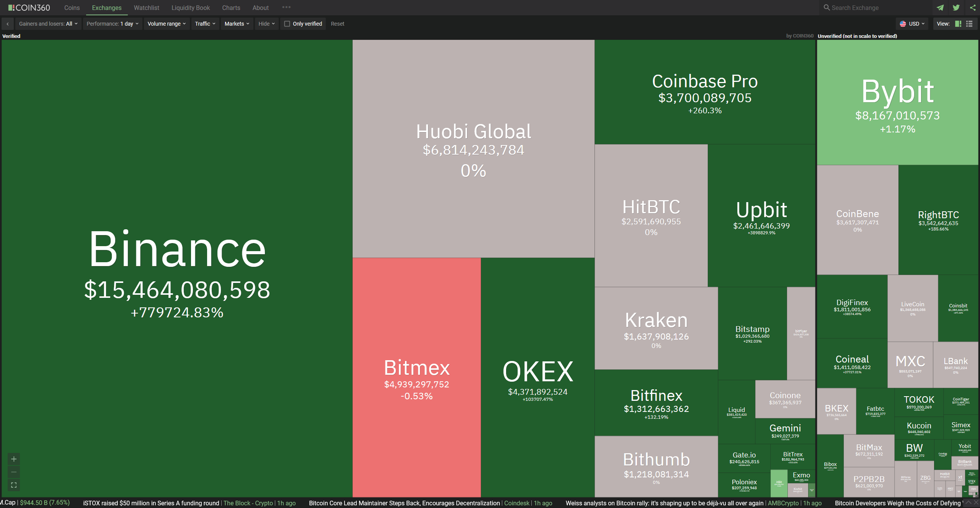Image resolution: width=980 pixels, height=508 pixels.
Task: Click the back arrow in filter bar
Action: click(x=8, y=24)
